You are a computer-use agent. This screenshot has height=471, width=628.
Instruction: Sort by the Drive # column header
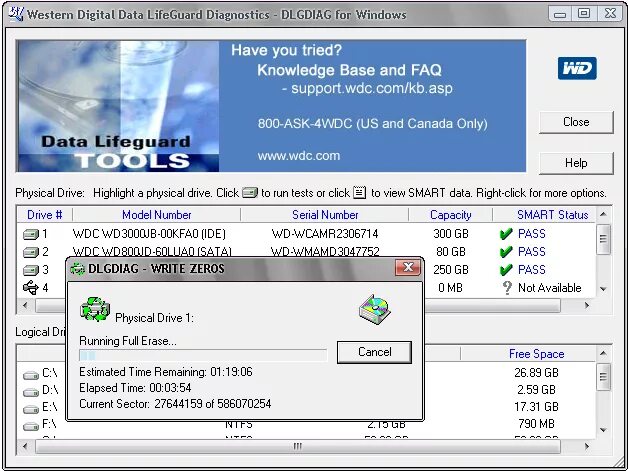(x=44, y=215)
